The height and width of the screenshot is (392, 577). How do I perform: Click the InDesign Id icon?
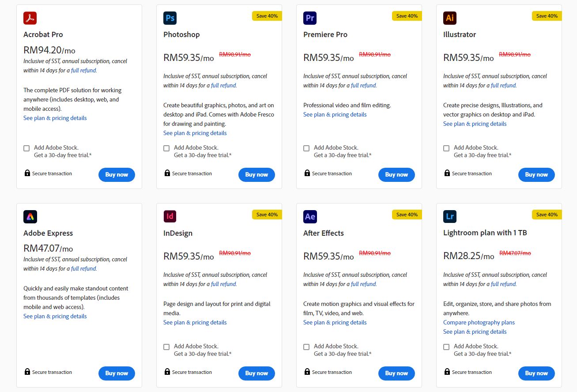170,217
